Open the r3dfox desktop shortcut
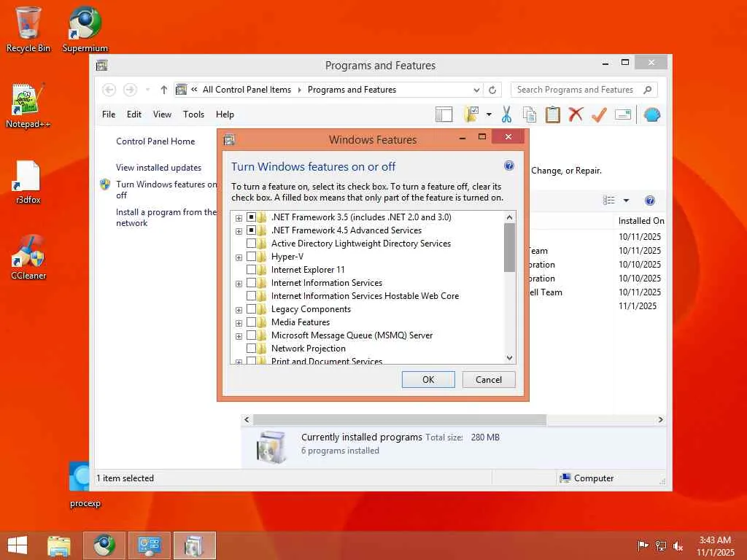Viewport: 747px width, 560px height. tap(28, 182)
